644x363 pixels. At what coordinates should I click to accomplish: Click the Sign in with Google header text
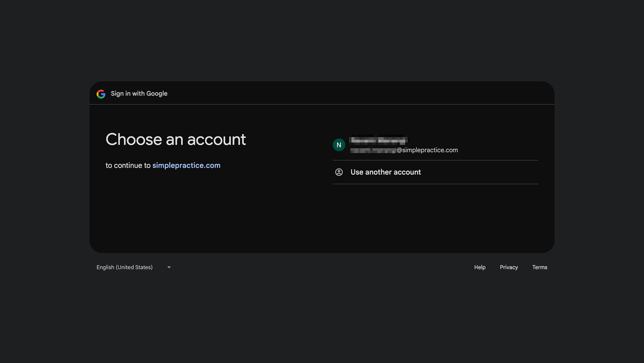pos(139,94)
